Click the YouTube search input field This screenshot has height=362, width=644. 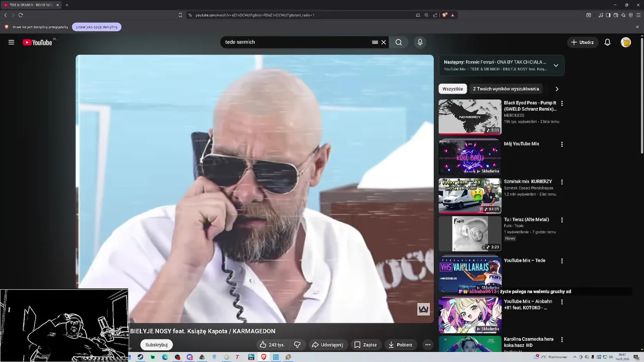coord(297,42)
